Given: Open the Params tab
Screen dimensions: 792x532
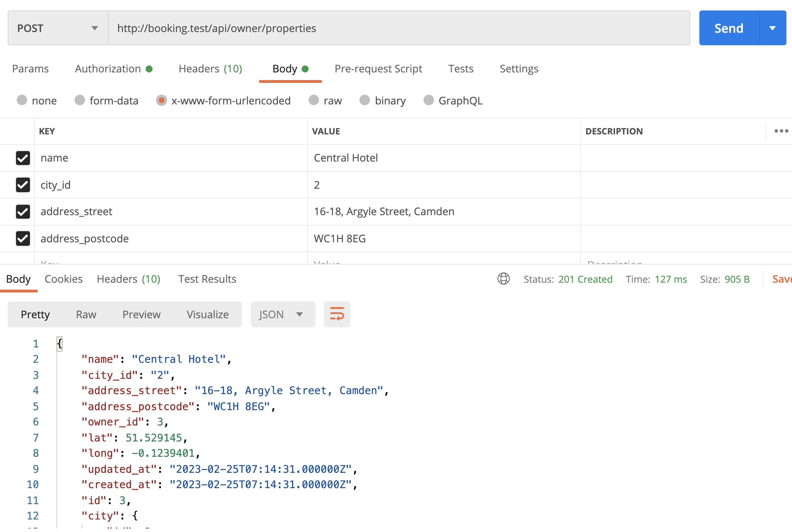Looking at the screenshot, I should 30,69.
